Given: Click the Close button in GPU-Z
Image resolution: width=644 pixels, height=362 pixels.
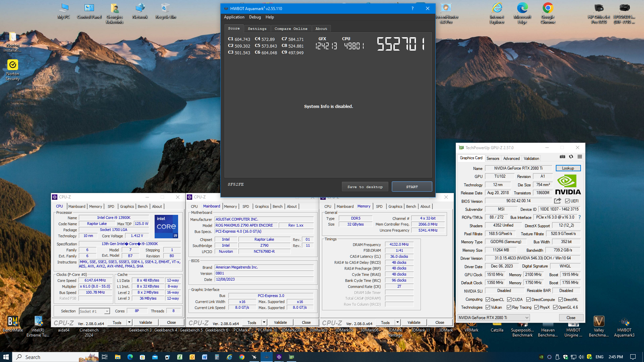Looking at the screenshot, I should (571, 318).
